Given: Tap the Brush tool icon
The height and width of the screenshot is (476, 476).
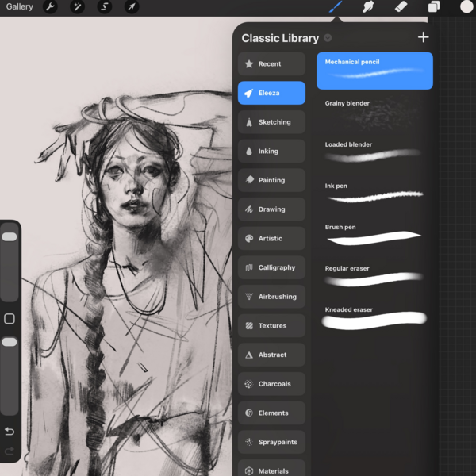Looking at the screenshot, I should (x=336, y=6).
